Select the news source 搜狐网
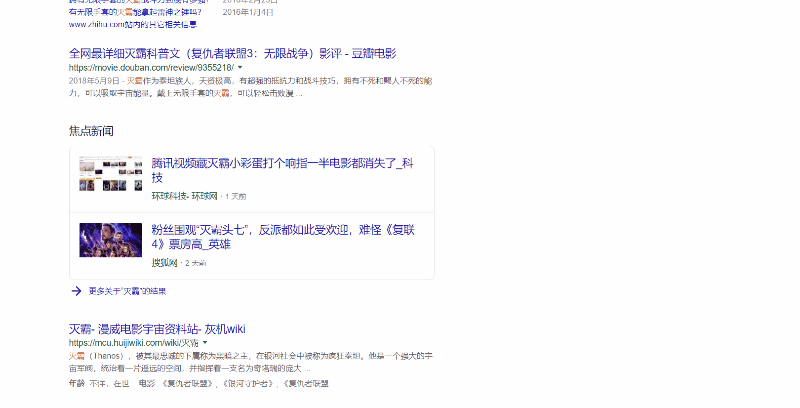The width and height of the screenshot is (800, 408). 164,263
